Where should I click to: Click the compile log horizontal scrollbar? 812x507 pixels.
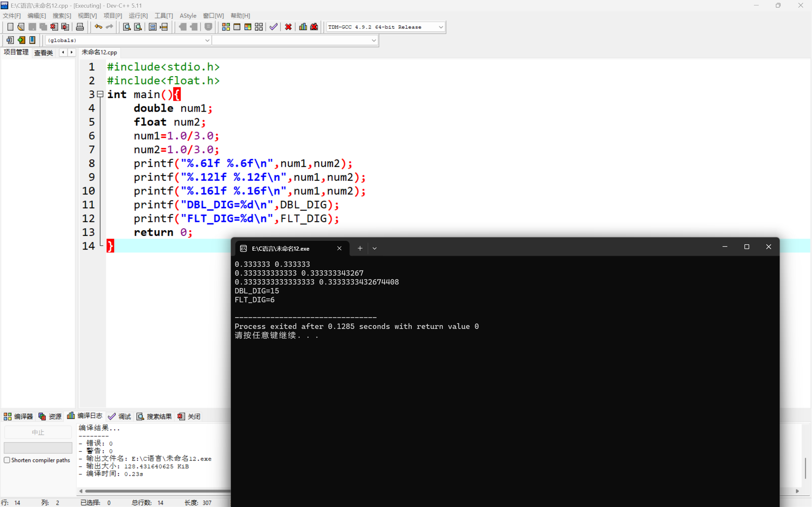[x=154, y=491]
